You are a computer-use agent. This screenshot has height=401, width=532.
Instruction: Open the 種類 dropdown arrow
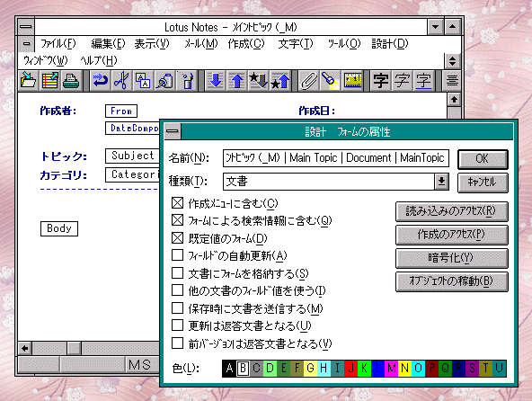441,182
